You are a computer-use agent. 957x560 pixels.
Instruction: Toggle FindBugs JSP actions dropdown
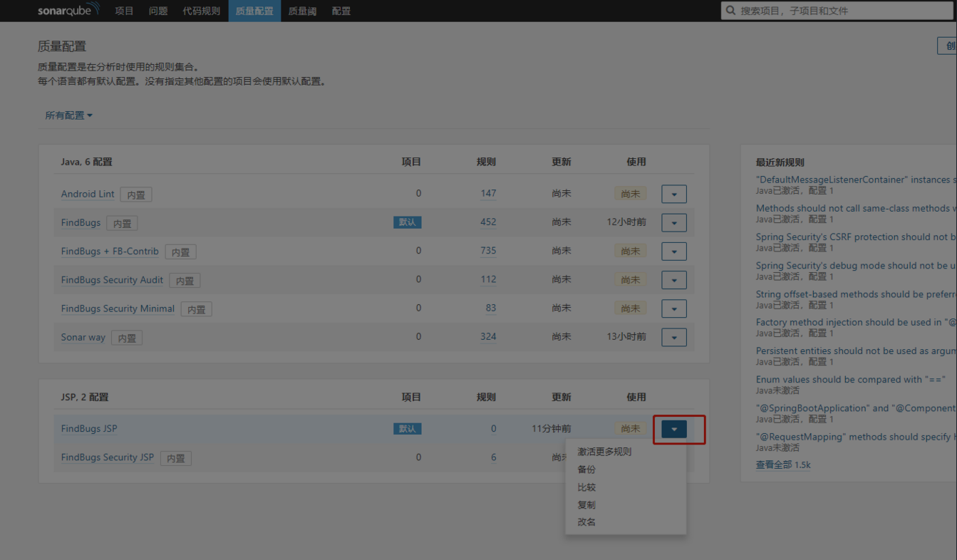674,429
